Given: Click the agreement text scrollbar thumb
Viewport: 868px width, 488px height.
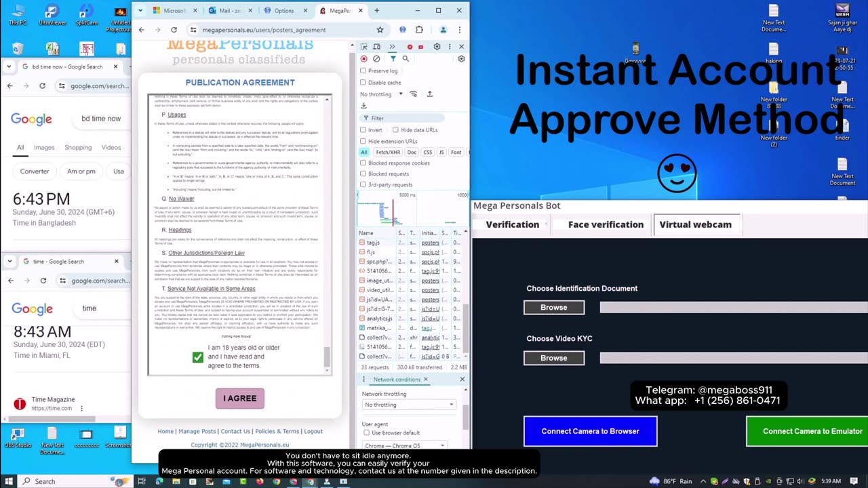Looking at the screenshot, I should tap(326, 356).
